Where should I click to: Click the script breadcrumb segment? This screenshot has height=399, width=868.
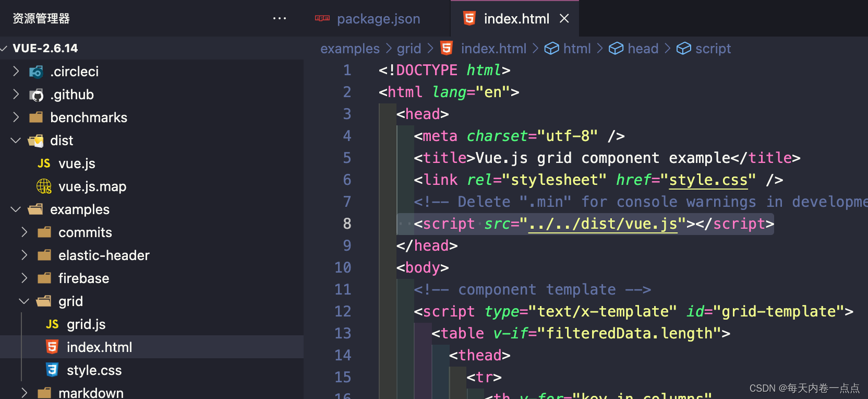[713, 49]
